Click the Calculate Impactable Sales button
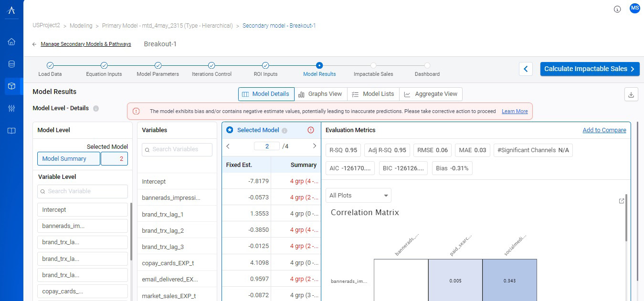Screen dimensions: 644x301 [590, 69]
